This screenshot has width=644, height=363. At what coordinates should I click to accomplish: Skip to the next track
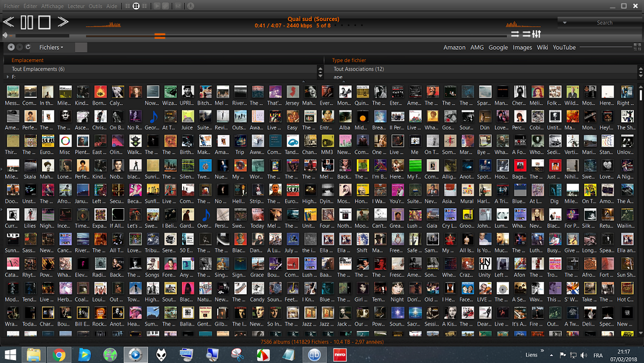(x=63, y=22)
